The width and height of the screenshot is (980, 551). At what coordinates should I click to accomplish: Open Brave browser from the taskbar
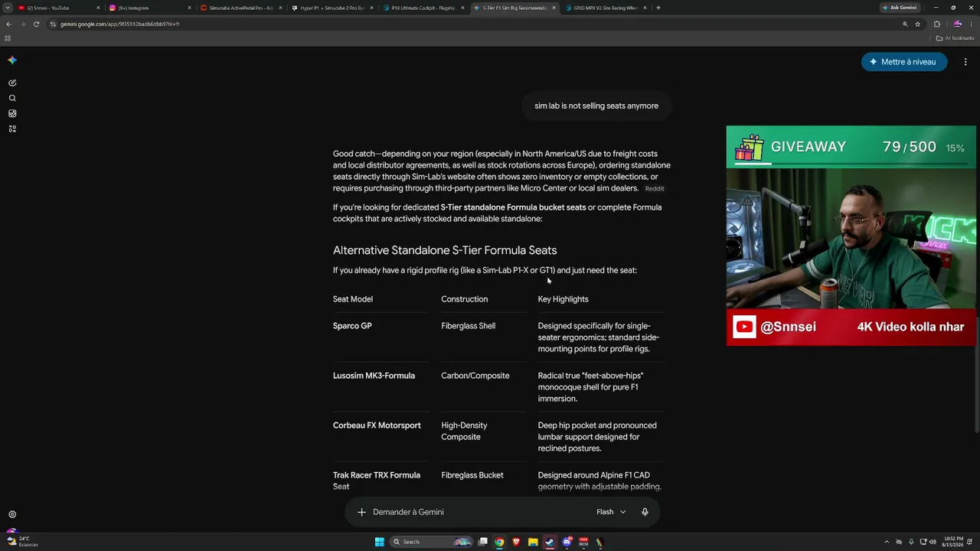(x=516, y=542)
